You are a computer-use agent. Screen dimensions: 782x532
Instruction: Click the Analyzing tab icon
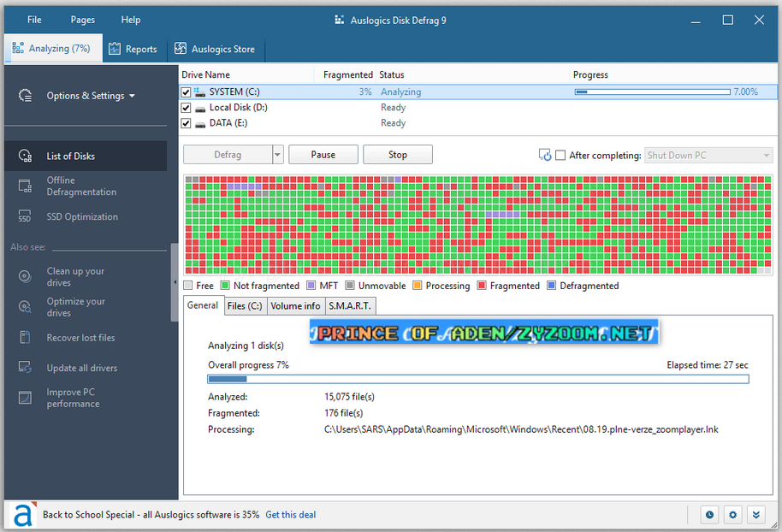tap(18, 48)
